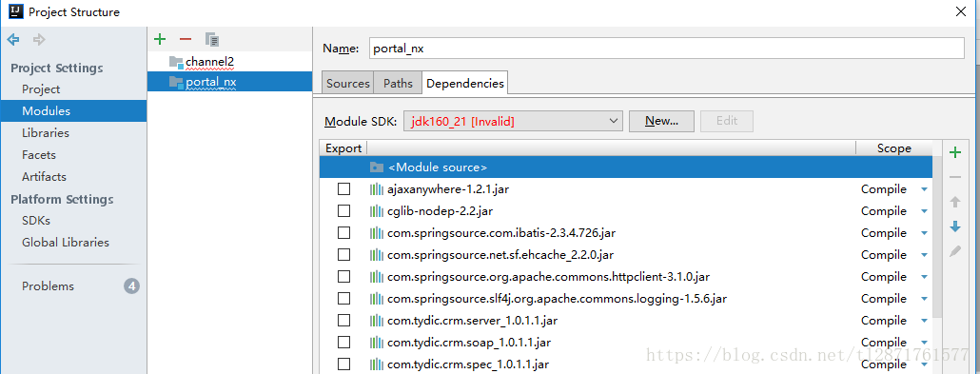Toggle export for com.springsource.com.ibatis jar
This screenshot has height=374, width=980.
[343, 232]
